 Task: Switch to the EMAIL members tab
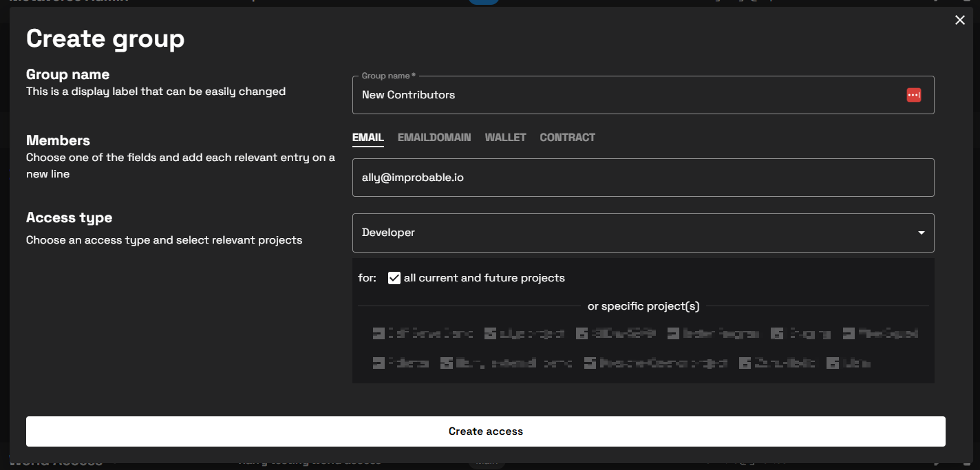tap(367, 138)
